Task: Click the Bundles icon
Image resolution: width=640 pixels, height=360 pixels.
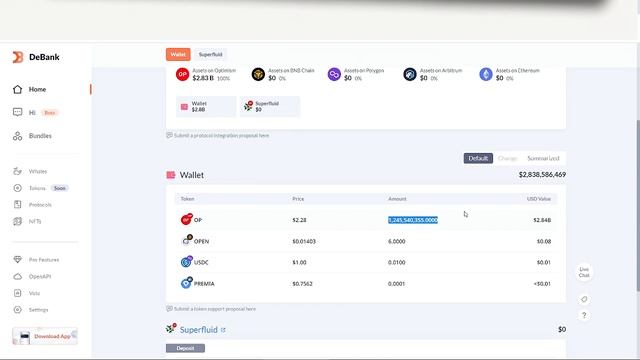Action: [x=18, y=136]
